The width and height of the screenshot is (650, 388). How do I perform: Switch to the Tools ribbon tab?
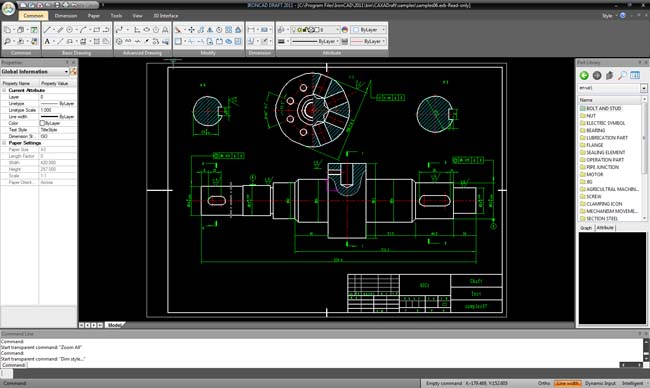[x=116, y=16]
